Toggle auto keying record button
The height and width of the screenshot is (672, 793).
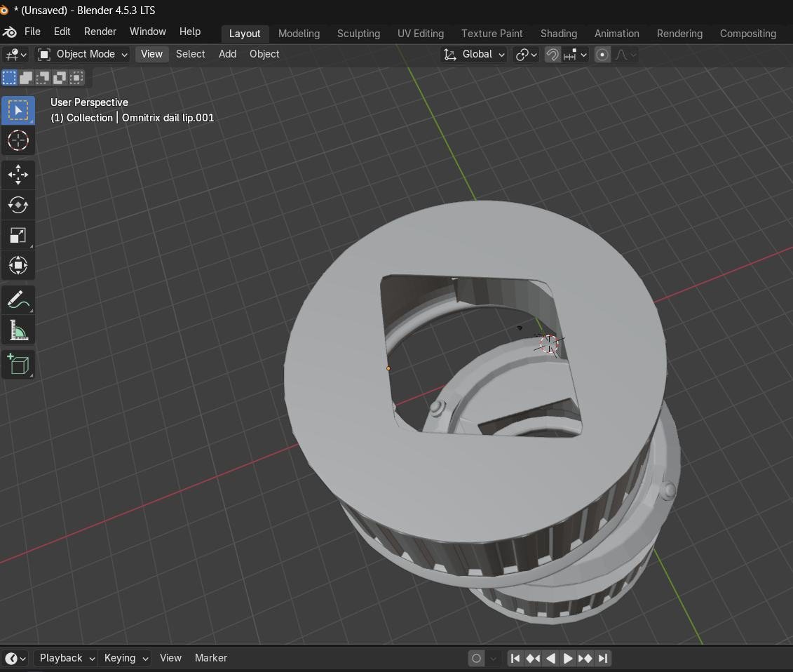476,658
